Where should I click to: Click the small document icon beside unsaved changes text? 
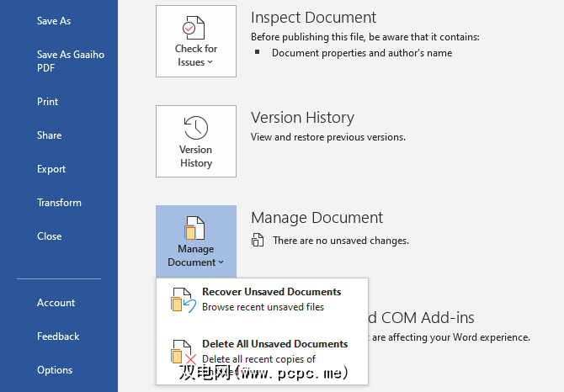pyautogui.click(x=258, y=241)
